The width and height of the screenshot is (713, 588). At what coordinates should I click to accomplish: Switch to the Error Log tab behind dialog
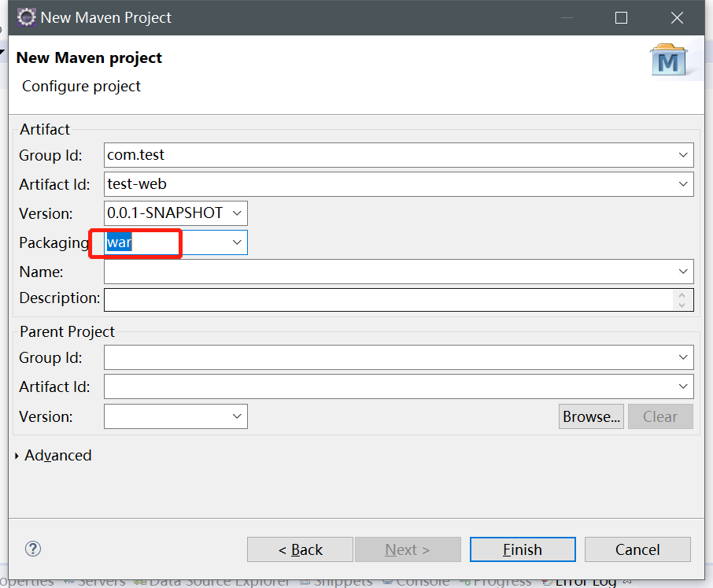(x=586, y=582)
